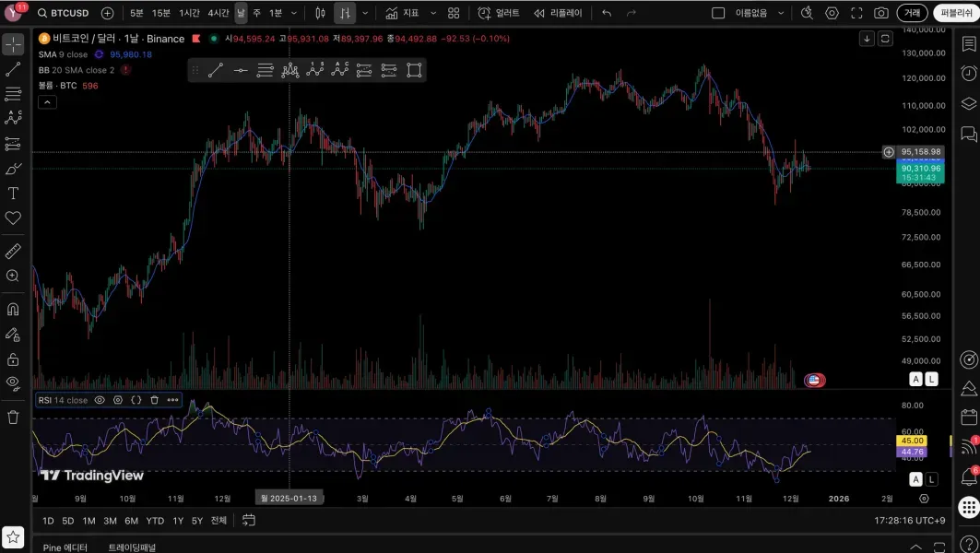The width and height of the screenshot is (980, 553).
Task: Expand the time interval dropdown arrow
Action: pos(294,13)
